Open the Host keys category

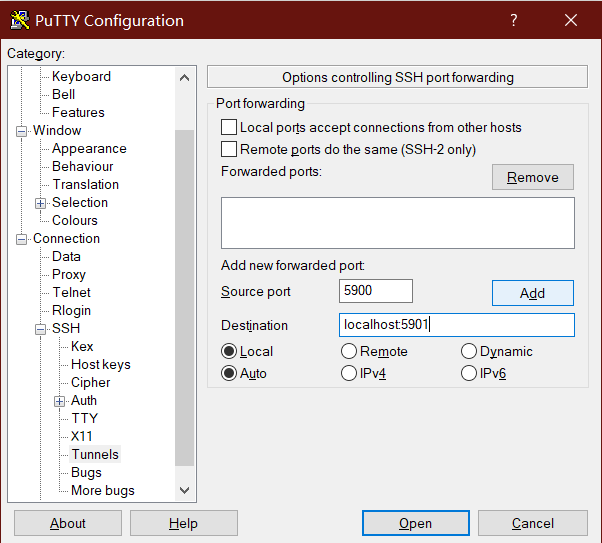point(101,364)
